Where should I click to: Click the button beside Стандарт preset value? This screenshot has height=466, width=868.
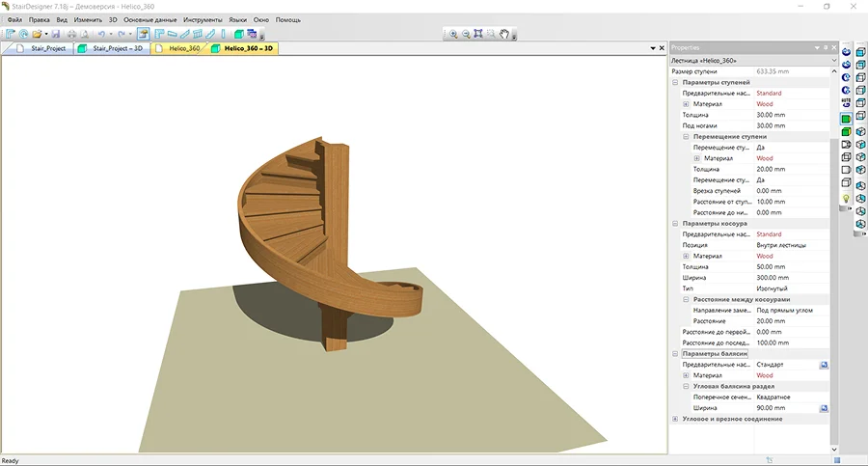point(824,365)
